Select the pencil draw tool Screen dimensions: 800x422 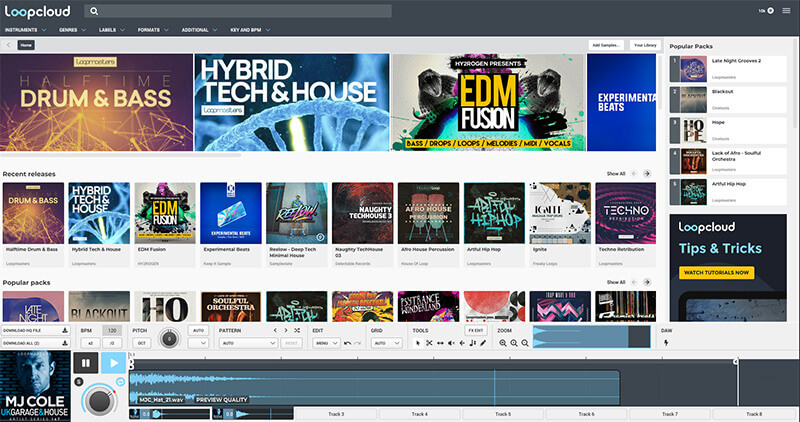click(x=483, y=343)
